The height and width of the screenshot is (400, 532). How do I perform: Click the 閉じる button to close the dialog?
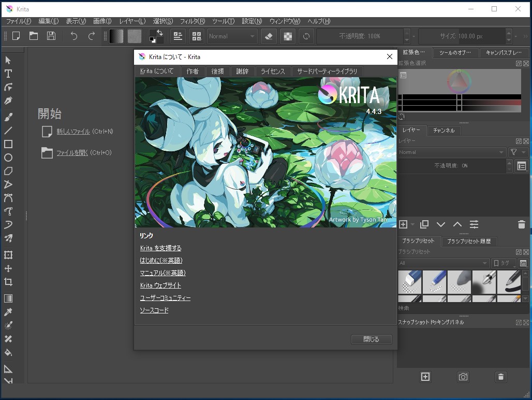pos(372,339)
